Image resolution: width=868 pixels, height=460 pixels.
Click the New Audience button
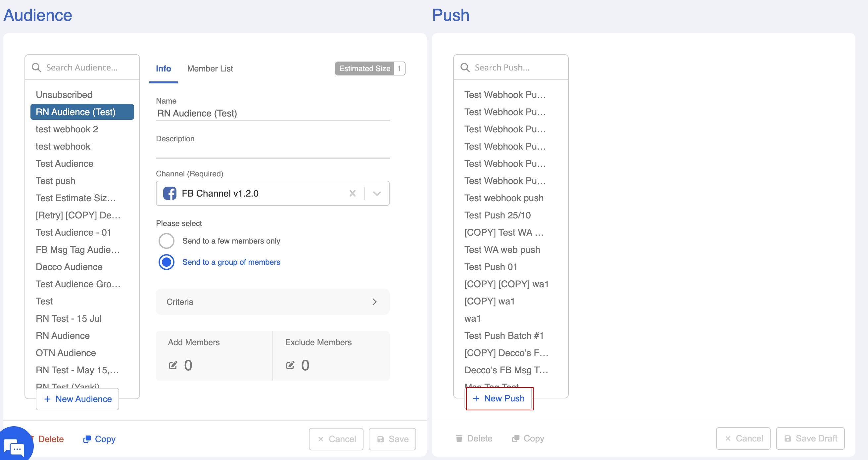point(77,399)
